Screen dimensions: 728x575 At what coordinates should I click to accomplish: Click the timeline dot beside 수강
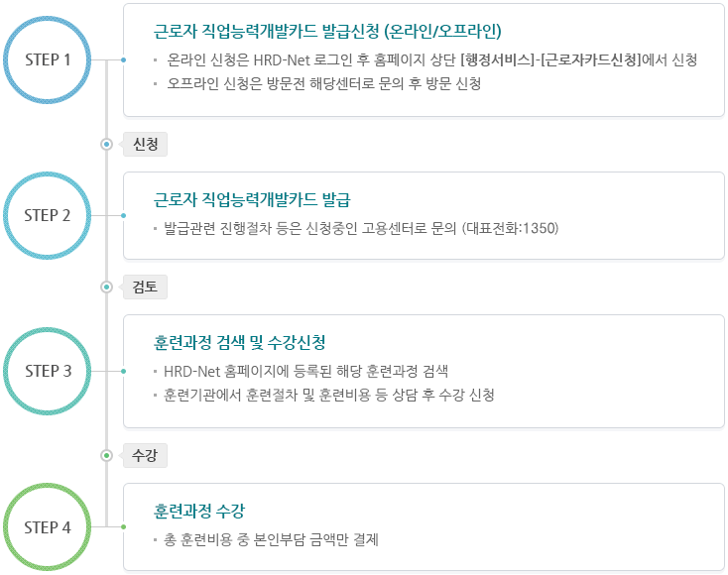(x=106, y=455)
